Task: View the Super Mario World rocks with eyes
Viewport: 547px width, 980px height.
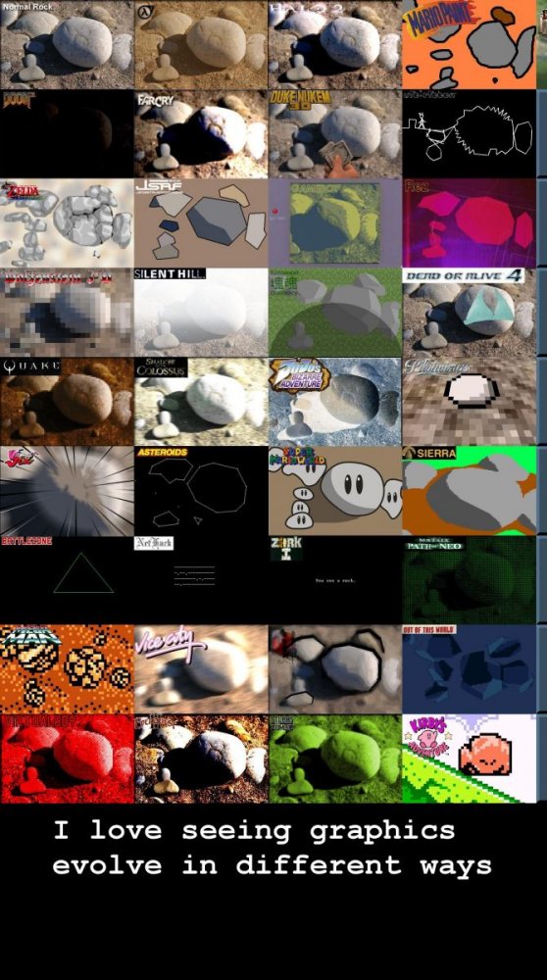Action: click(335, 491)
